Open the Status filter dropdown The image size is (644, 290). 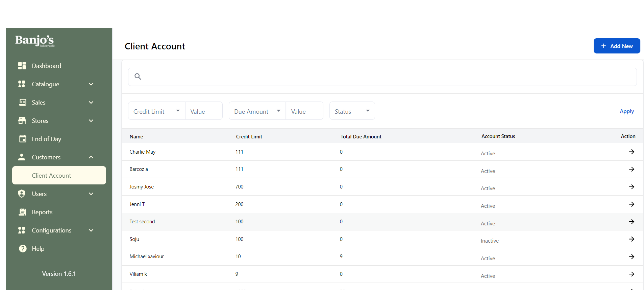coord(352,111)
